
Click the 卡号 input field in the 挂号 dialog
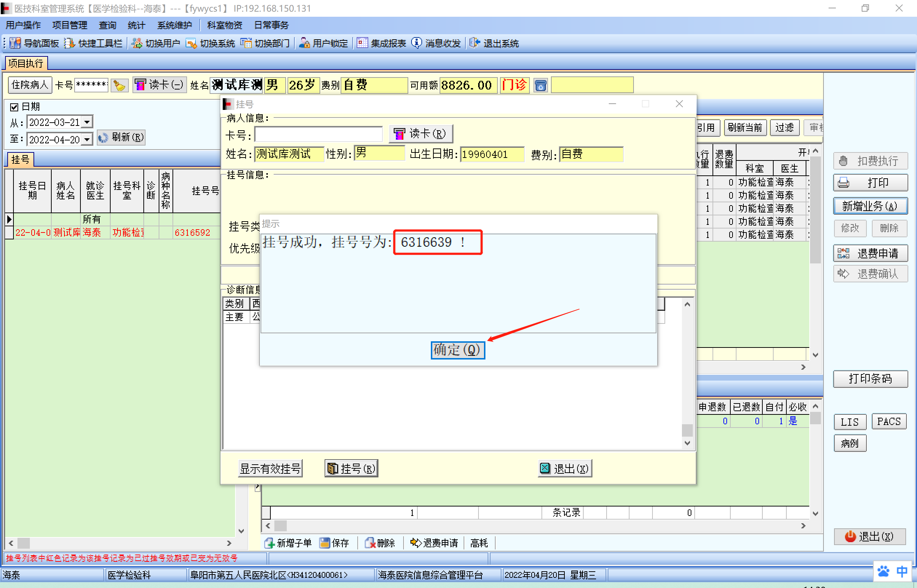(318, 134)
